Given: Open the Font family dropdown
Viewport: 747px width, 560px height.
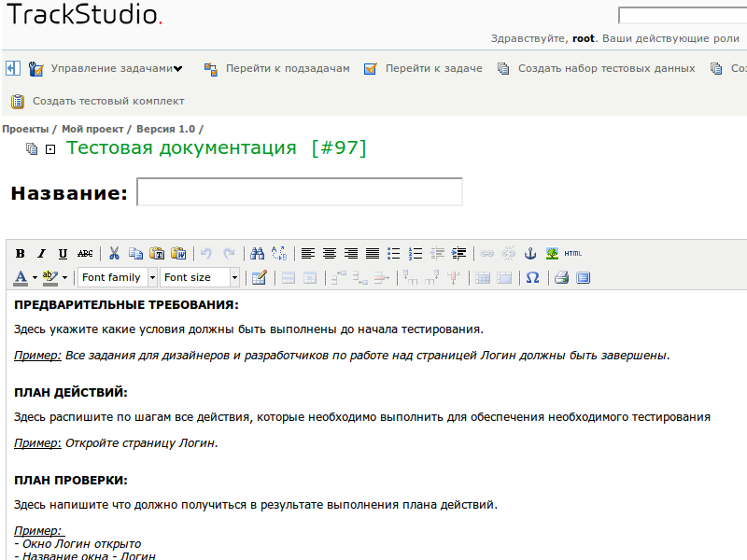Looking at the screenshot, I should pos(112,278).
